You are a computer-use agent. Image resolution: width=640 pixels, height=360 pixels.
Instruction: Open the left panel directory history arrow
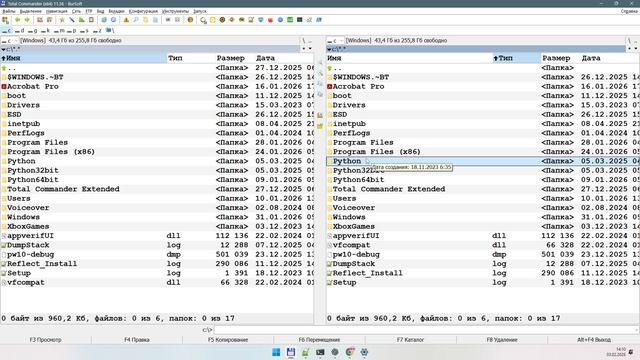tap(310, 49)
